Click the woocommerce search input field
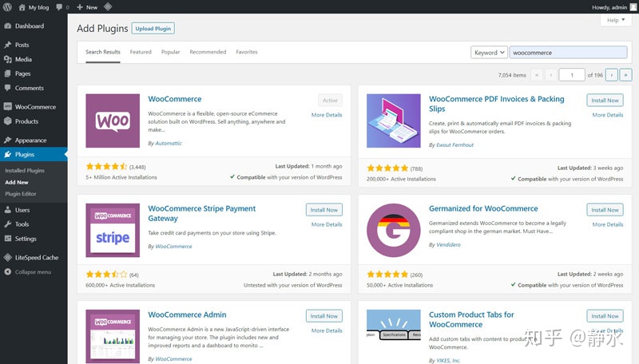This screenshot has width=639, height=364. pos(568,53)
